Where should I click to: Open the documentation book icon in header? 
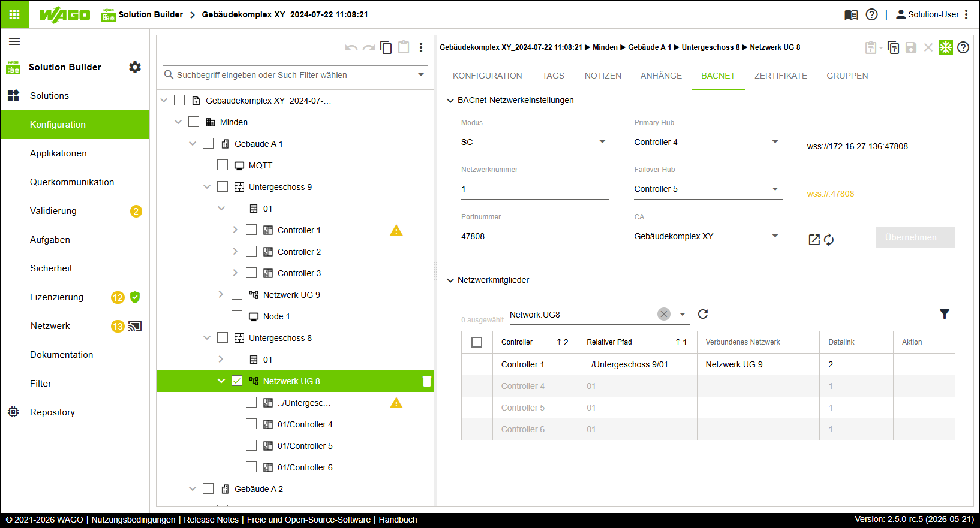click(x=851, y=14)
